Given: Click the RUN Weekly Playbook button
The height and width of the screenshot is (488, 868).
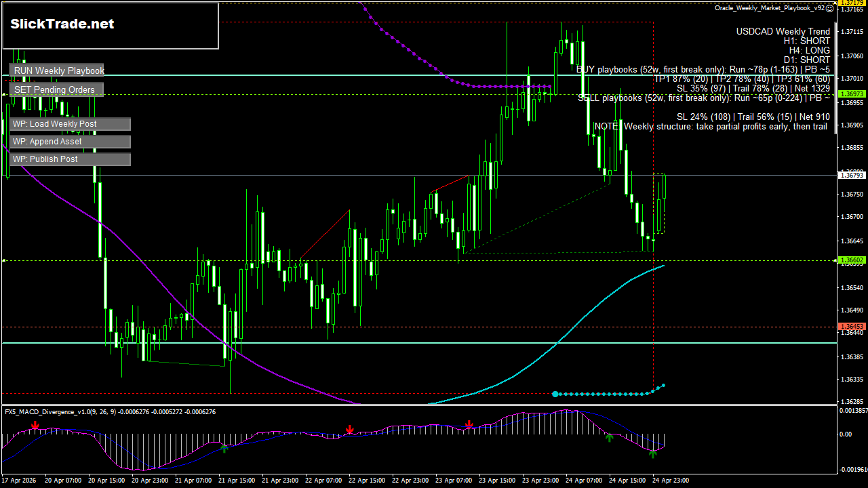Looking at the screenshot, I should (x=57, y=70).
